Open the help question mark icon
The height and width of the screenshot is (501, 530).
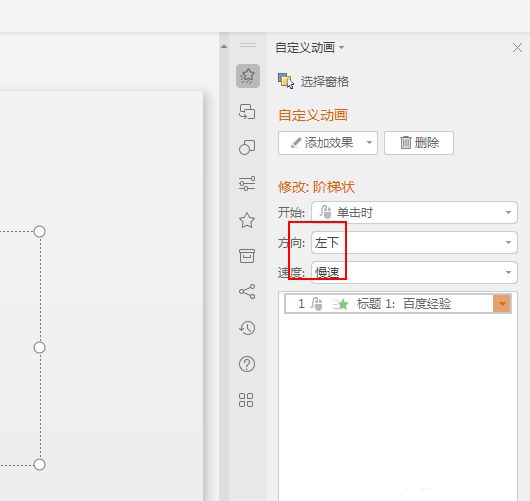point(247,364)
